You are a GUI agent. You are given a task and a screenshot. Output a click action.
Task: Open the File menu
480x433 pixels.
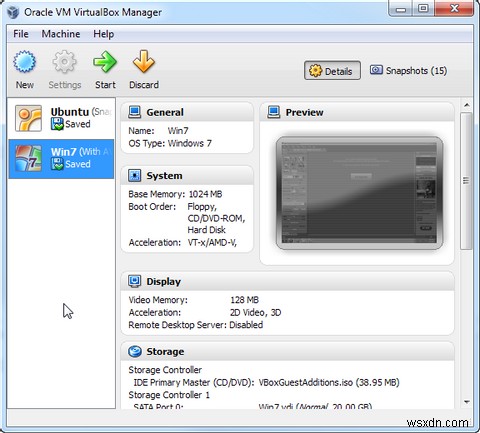click(21, 34)
